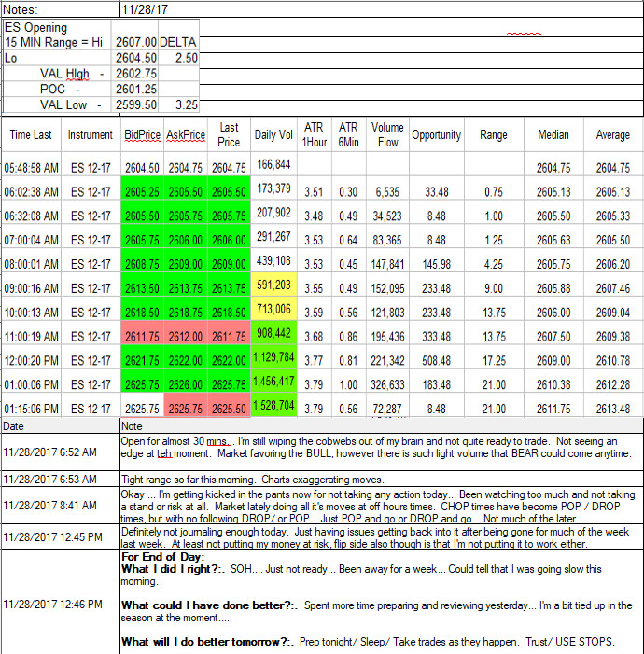Image resolution: width=644 pixels, height=654 pixels.
Task: Select the VAL High value 2602.75
Action: pos(134,74)
